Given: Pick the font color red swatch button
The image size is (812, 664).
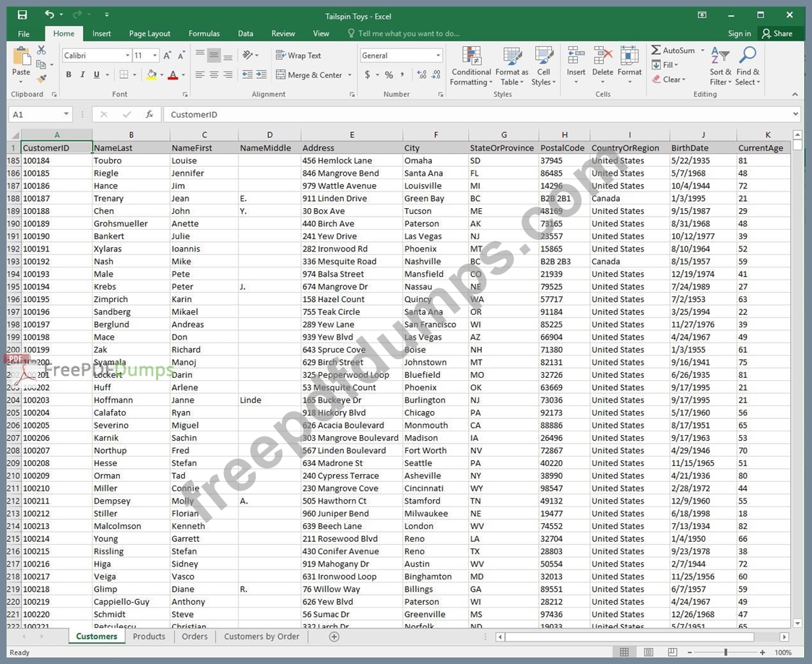Looking at the screenshot, I should click(173, 75).
